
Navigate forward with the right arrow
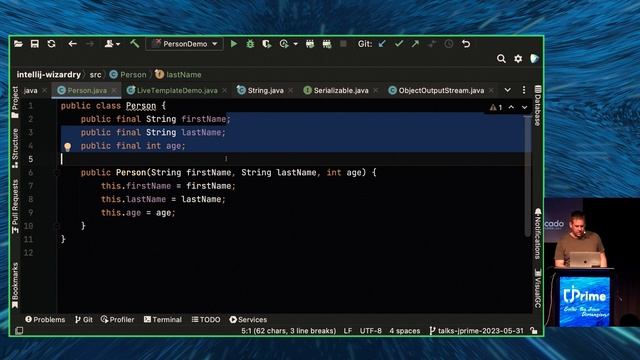pos(90,44)
